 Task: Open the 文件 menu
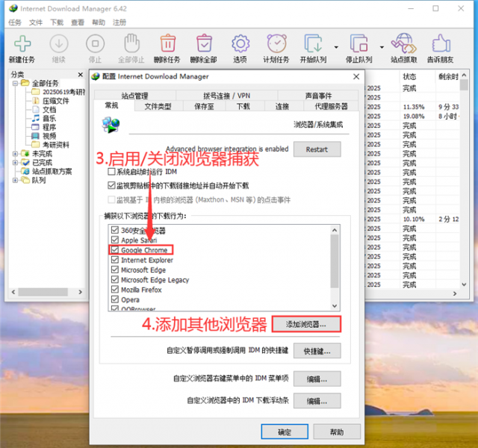[x=36, y=22]
